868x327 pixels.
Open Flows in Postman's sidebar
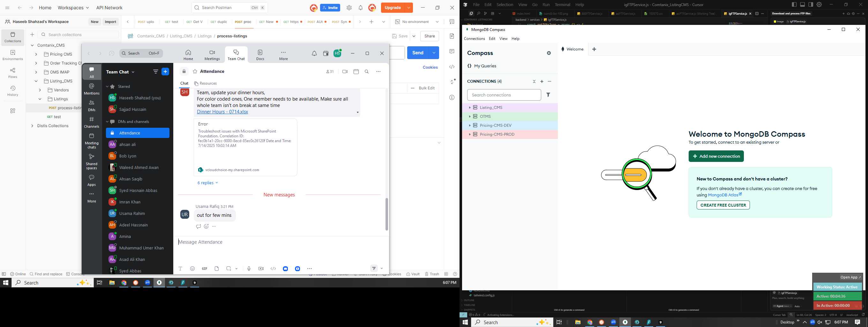13,73
